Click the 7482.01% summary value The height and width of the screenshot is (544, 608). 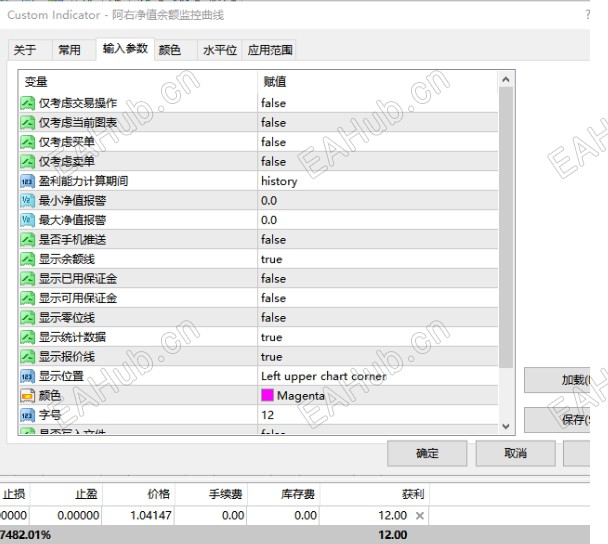[x=25, y=535]
